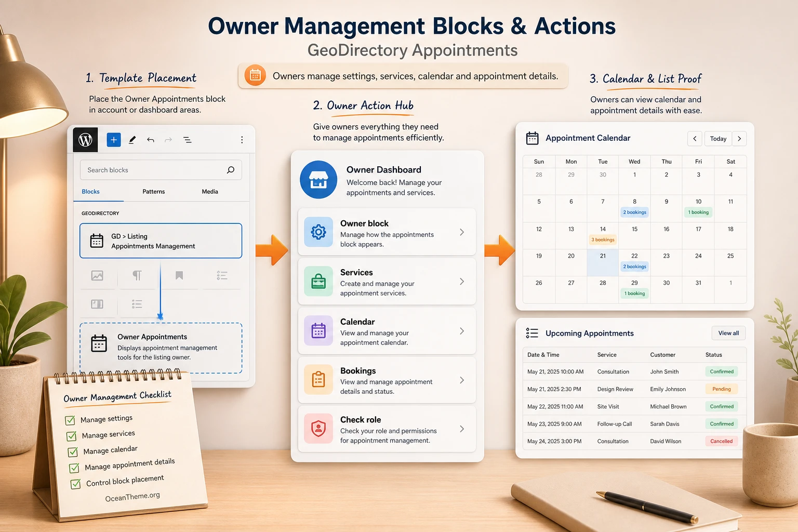Click the orange Bookings clipboard icon
798x532 pixels.
(x=318, y=380)
